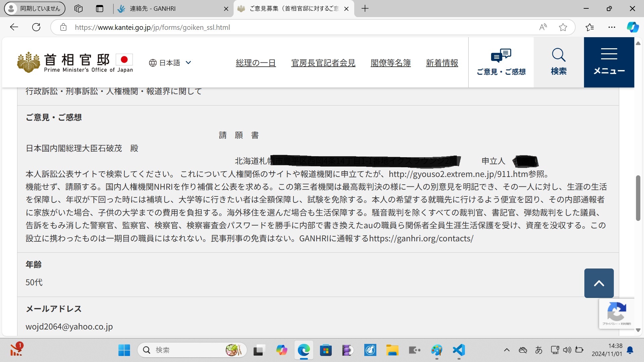Add this page to favorites via the star
Viewport: 644px width, 362px height.
coord(563,27)
